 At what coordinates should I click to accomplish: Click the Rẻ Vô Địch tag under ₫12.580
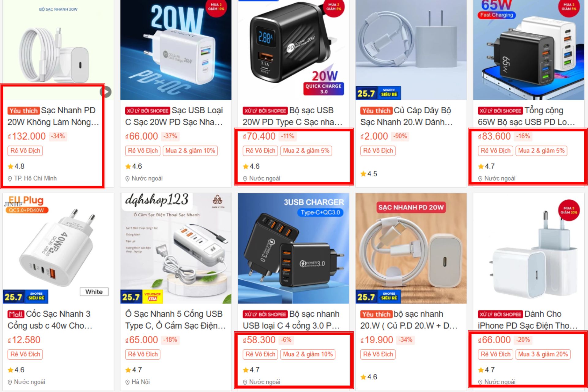pos(25,354)
